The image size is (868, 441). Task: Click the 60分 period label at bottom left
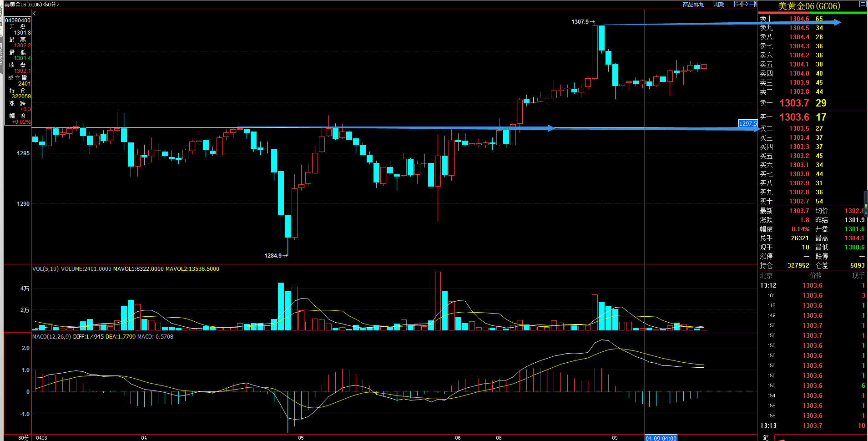(x=24, y=438)
